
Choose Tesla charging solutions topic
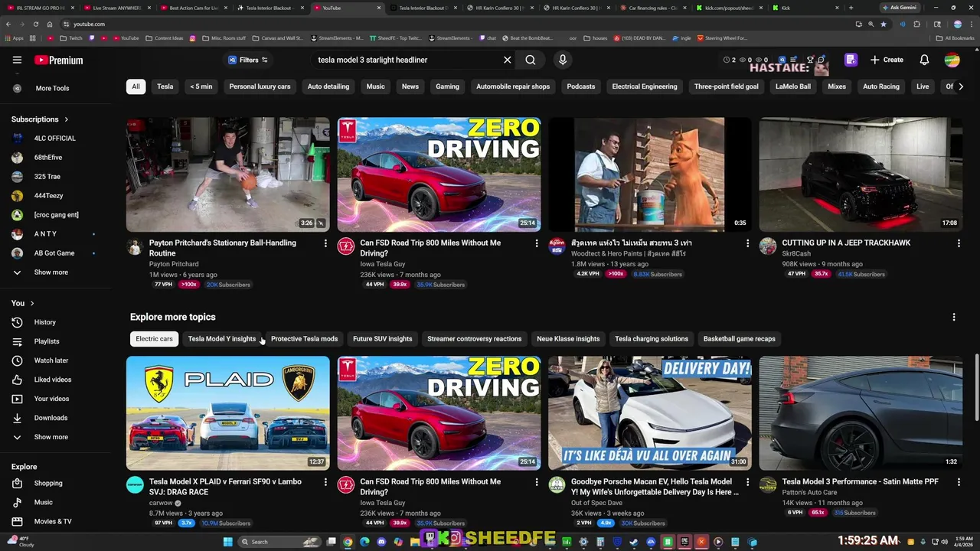(652, 339)
